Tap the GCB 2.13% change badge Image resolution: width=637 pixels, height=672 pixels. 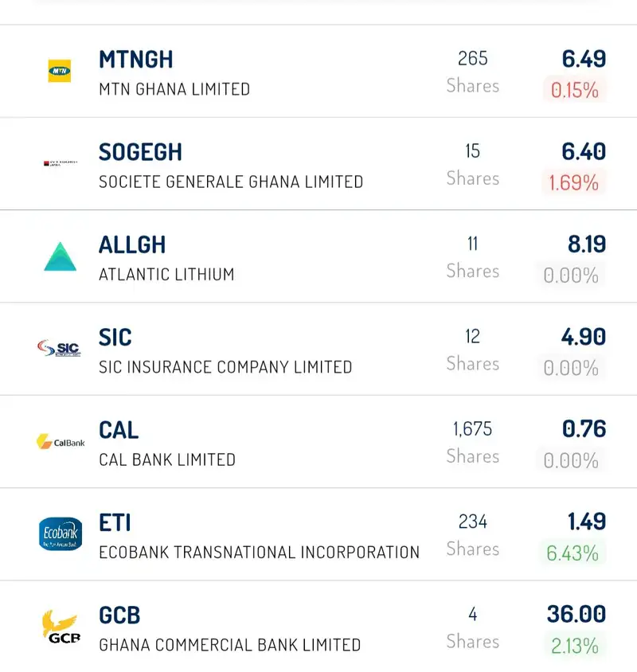click(574, 646)
